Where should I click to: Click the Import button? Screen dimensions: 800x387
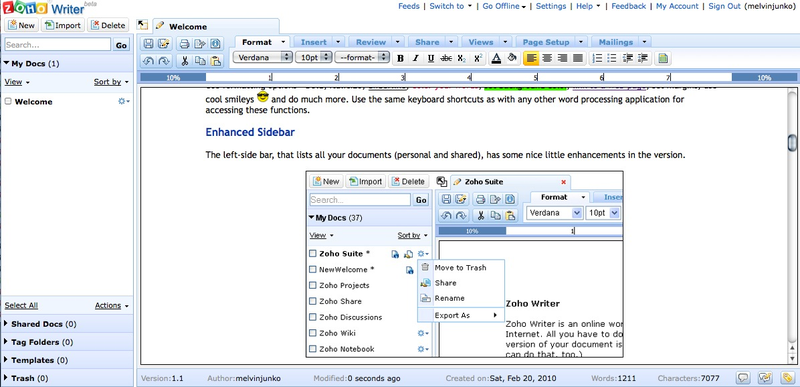[63, 25]
